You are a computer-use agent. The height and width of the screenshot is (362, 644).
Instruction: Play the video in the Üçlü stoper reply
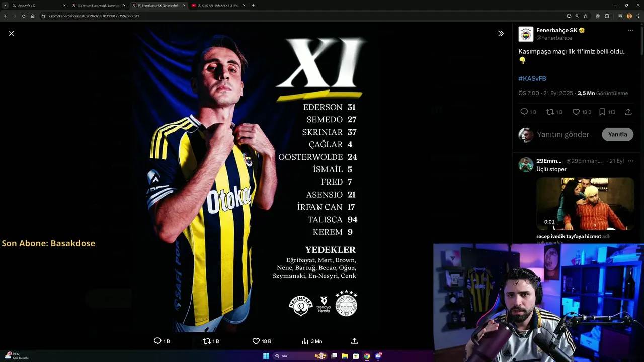585,204
